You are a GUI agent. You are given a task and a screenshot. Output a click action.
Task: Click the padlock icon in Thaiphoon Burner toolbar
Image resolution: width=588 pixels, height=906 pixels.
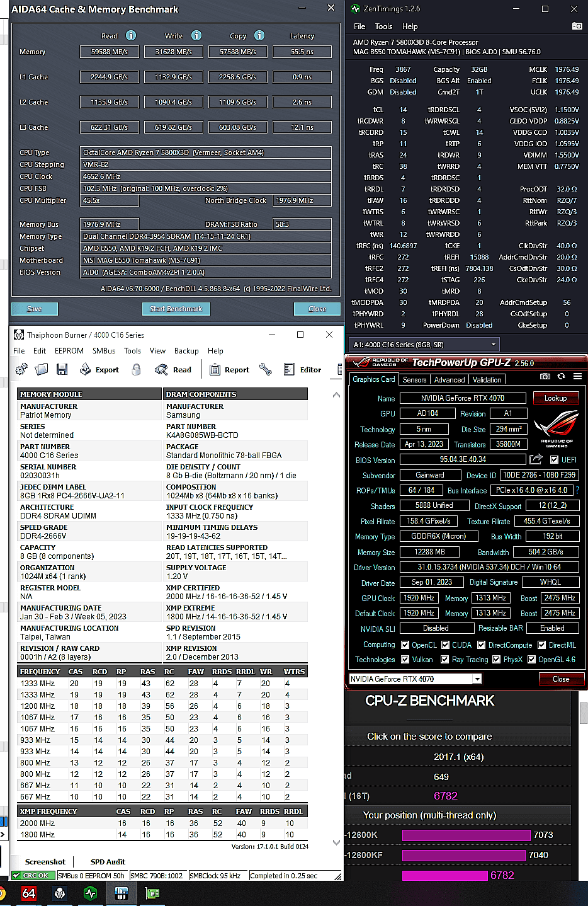136,369
